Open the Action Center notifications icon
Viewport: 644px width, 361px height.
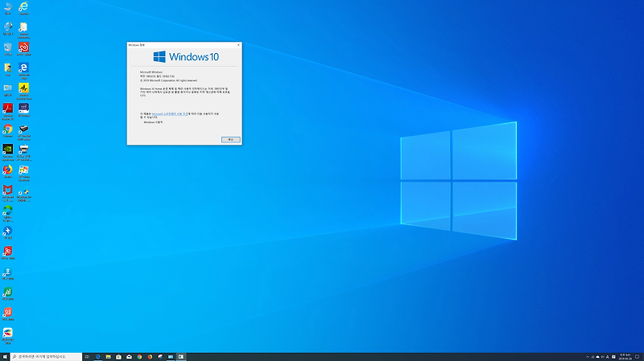click(x=638, y=357)
